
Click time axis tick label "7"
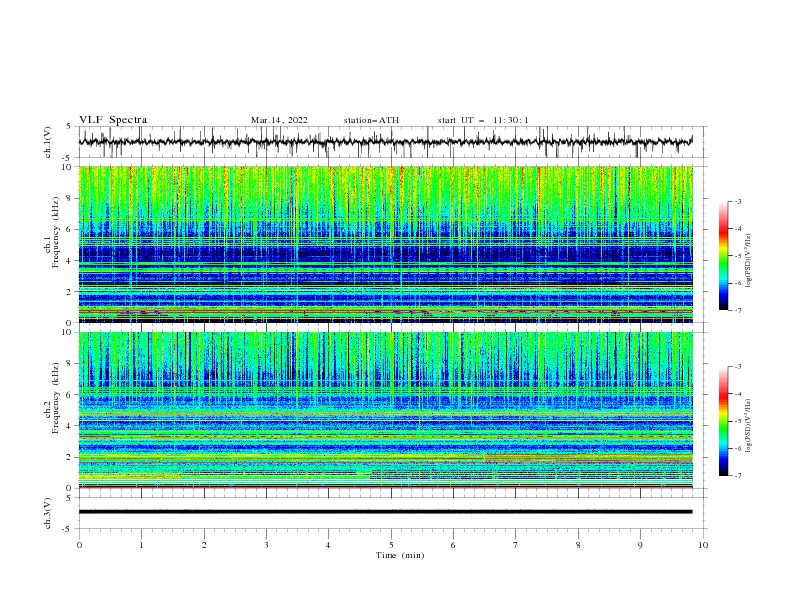[x=516, y=545]
